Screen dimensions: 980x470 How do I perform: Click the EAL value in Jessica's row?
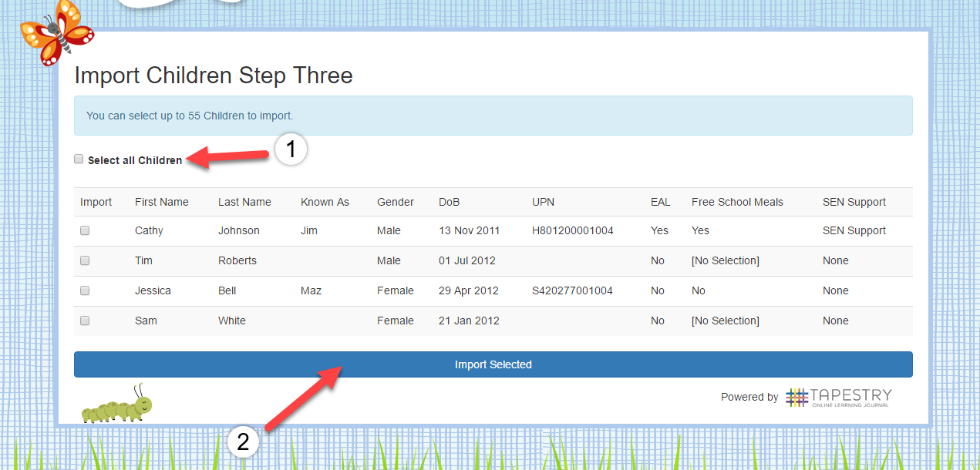(658, 290)
